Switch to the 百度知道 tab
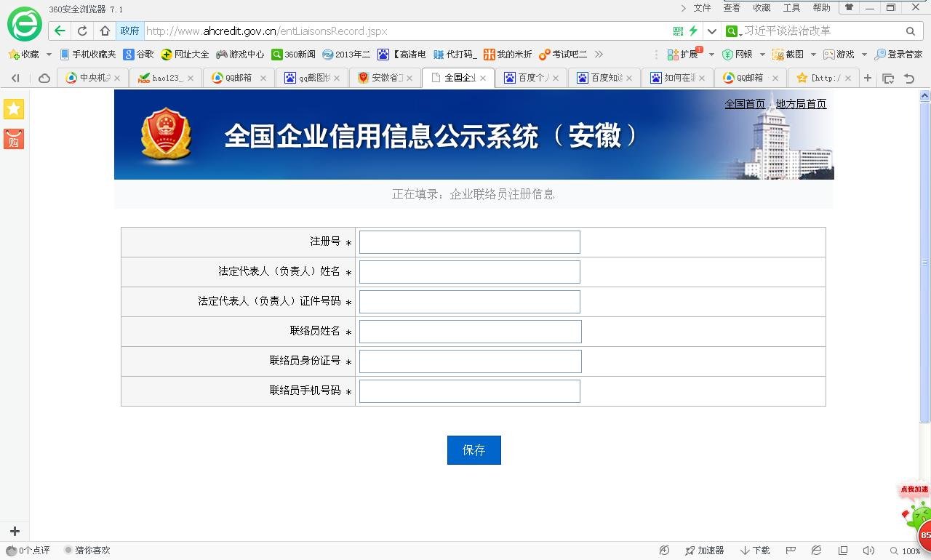This screenshot has height=560, width=931. tap(602, 78)
